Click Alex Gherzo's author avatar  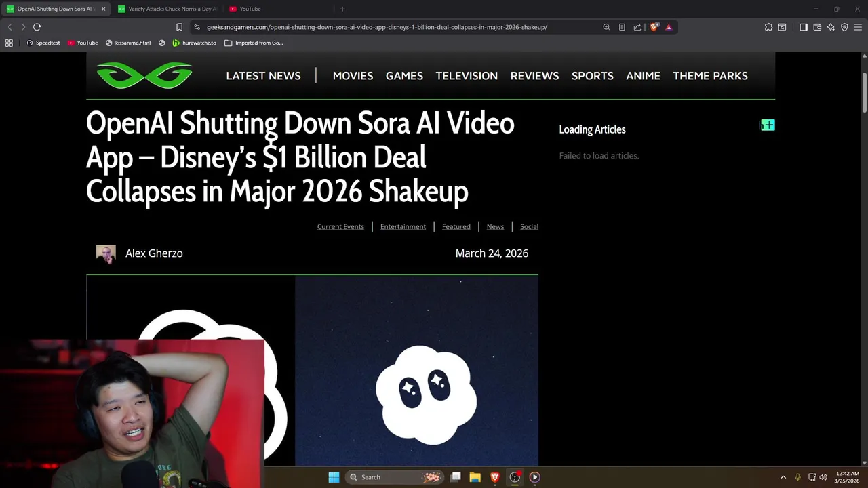click(x=106, y=254)
